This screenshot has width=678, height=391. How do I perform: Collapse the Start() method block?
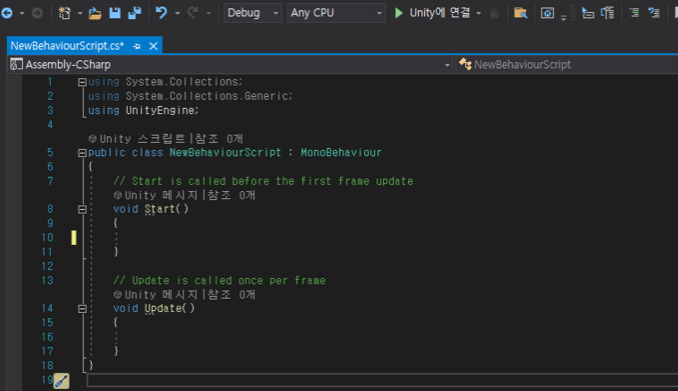[82, 209]
